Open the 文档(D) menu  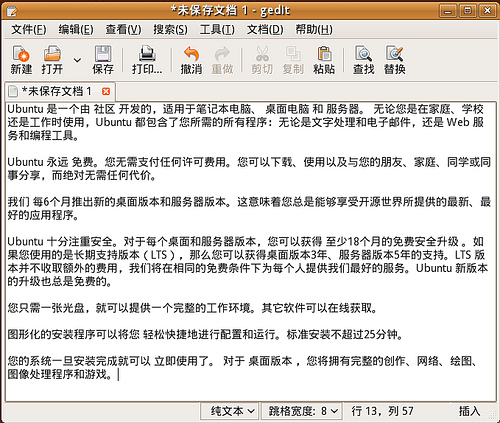click(265, 30)
